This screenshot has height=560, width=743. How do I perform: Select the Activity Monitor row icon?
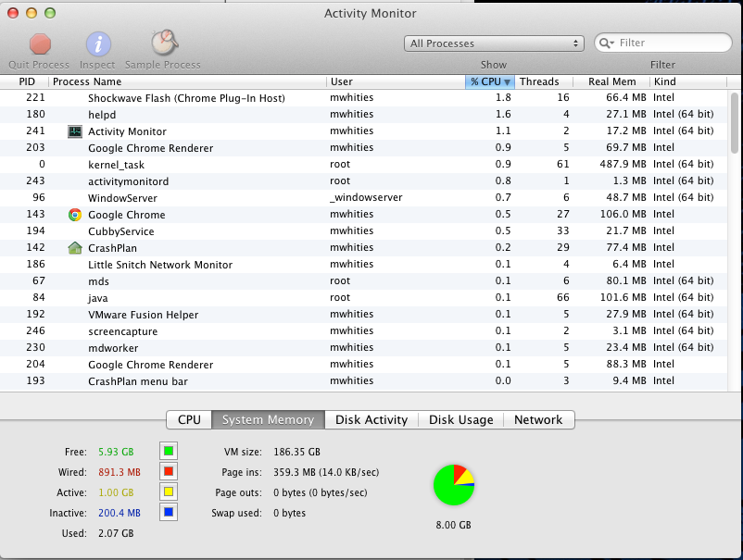pos(75,131)
